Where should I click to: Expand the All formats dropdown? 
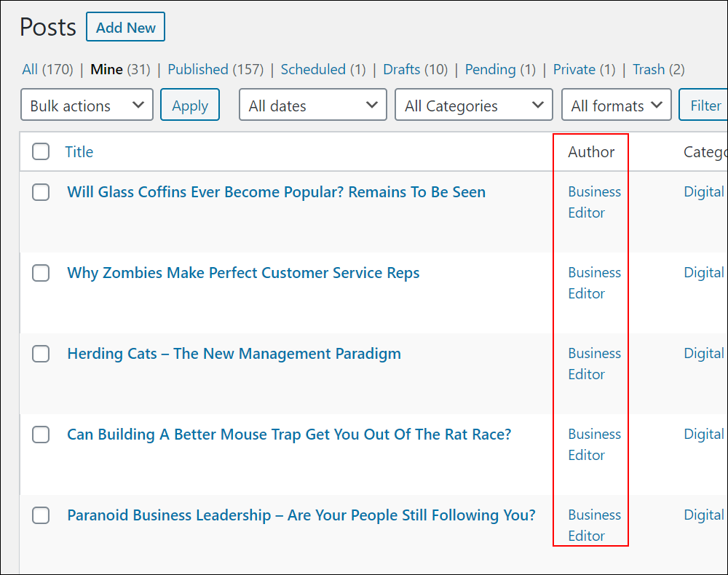click(x=616, y=105)
